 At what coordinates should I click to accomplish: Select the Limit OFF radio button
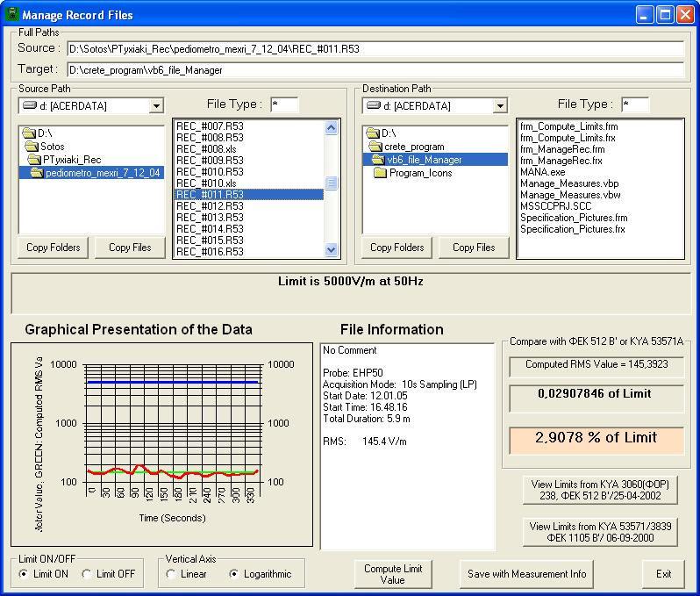point(87,574)
